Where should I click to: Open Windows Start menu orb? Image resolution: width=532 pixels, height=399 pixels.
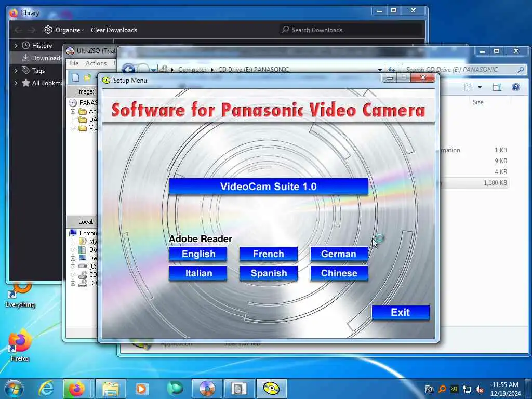[14, 389]
